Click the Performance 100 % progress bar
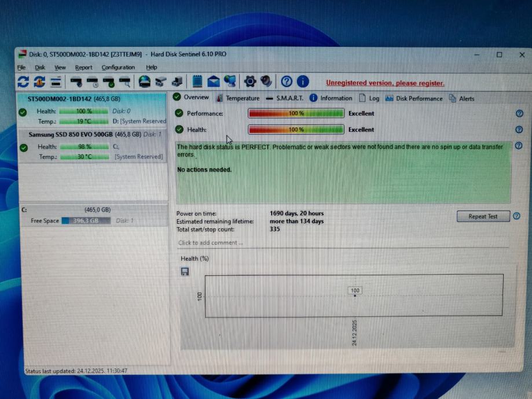 (296, 113)
